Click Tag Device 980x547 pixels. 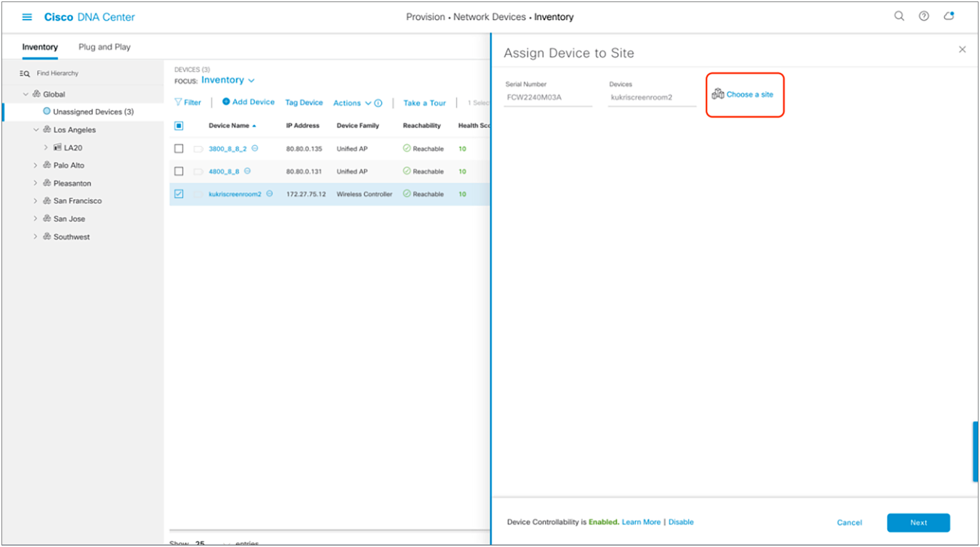[x=304, y=103]
